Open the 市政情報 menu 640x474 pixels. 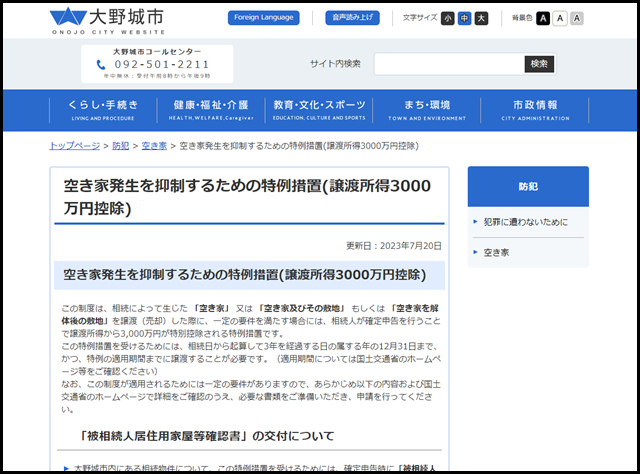(535, 110)
